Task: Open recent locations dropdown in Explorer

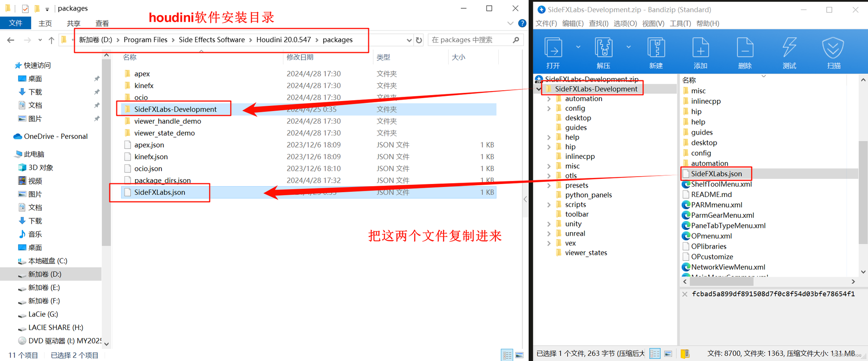Action: pyautogui.click(x=40, y=40)
